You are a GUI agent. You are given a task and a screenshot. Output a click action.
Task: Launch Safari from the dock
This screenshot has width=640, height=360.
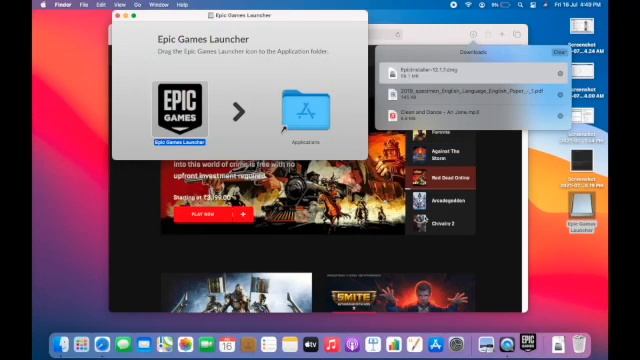tap(102, 344)
